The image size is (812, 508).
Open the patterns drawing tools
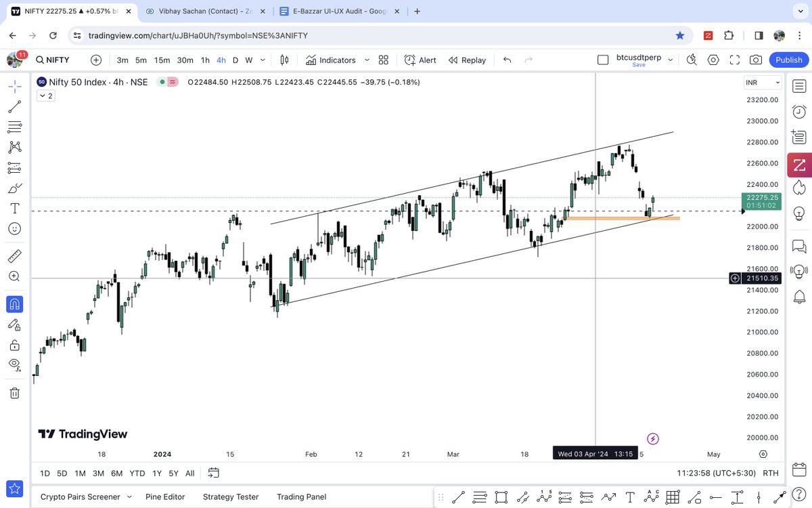pyautogui.click(x=14, y=147)
